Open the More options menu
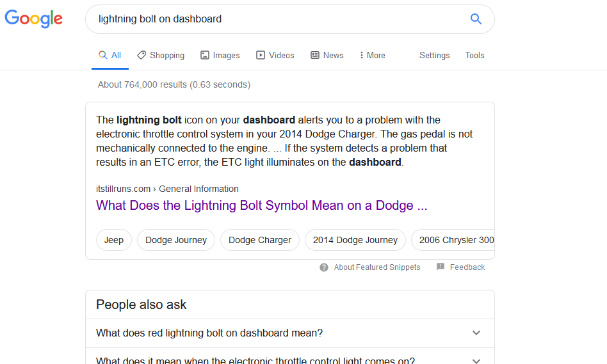Screen dimensions: 607x364 (x=372, y=56)
